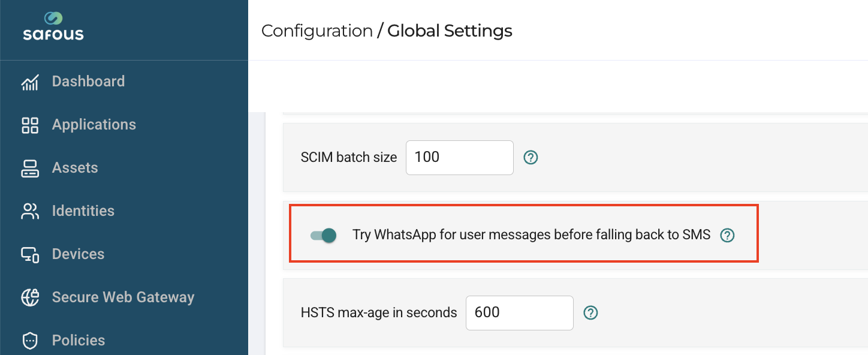
Task: Open the Dashboard menu item
Action: 88,82
